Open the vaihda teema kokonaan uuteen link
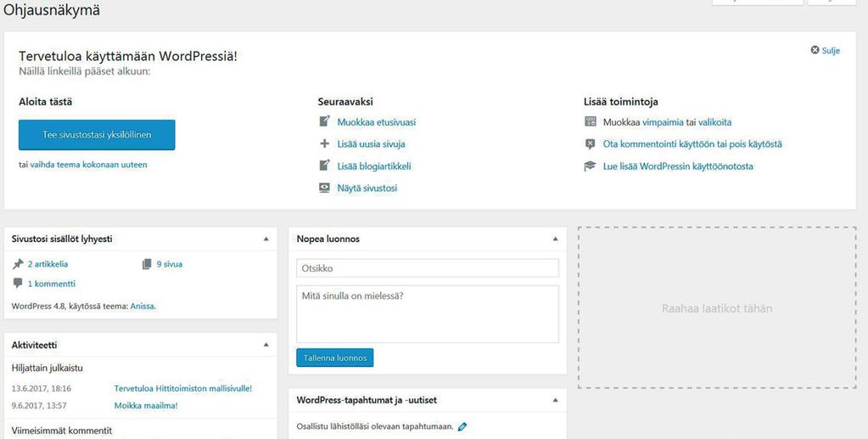Screen dimensions: 868x439 pos(88,165)
